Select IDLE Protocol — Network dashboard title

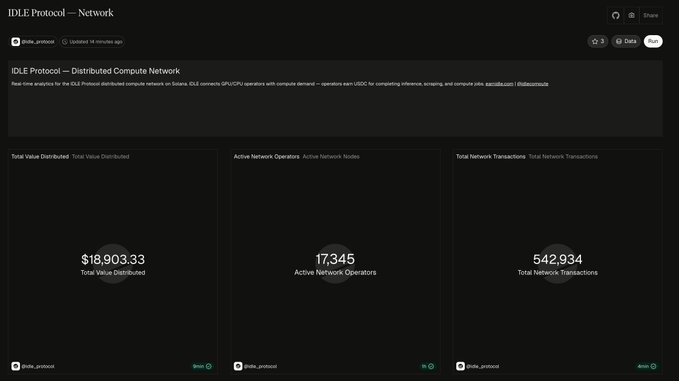[61, 13]
